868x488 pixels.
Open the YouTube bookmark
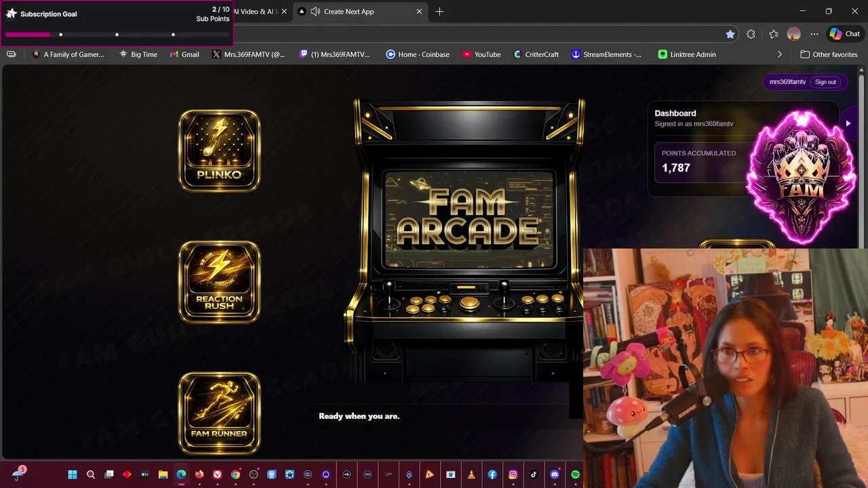(x=482, y=54)
